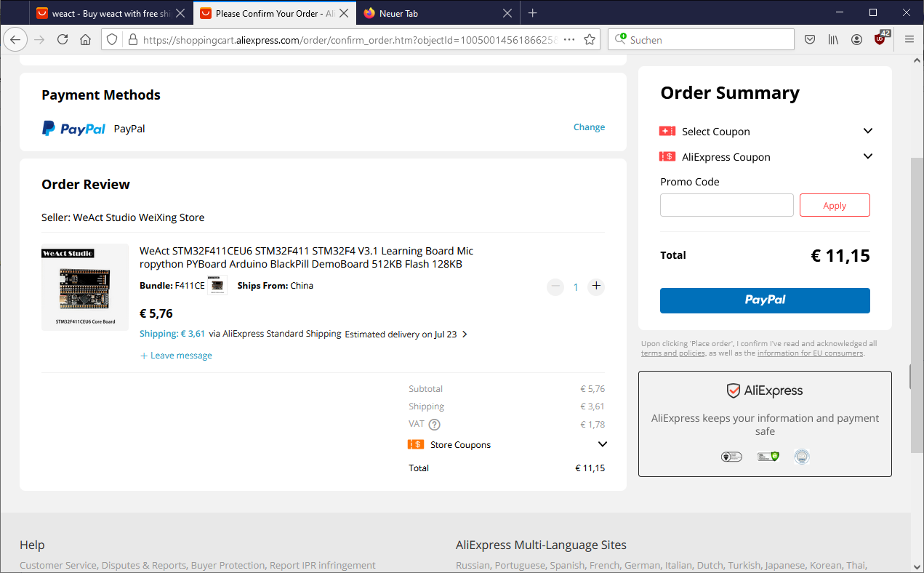Open Firefox account icon

(857, 40)
